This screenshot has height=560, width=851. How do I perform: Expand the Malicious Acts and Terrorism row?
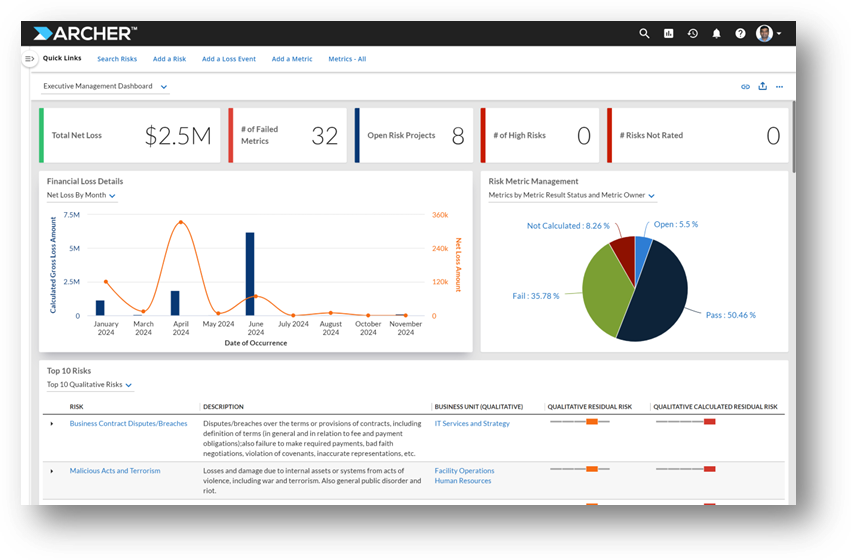pos(52,471)
